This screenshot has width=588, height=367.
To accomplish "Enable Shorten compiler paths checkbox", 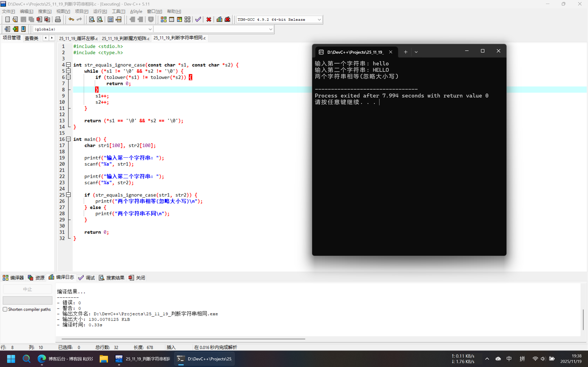I will (x=5, y=309).
